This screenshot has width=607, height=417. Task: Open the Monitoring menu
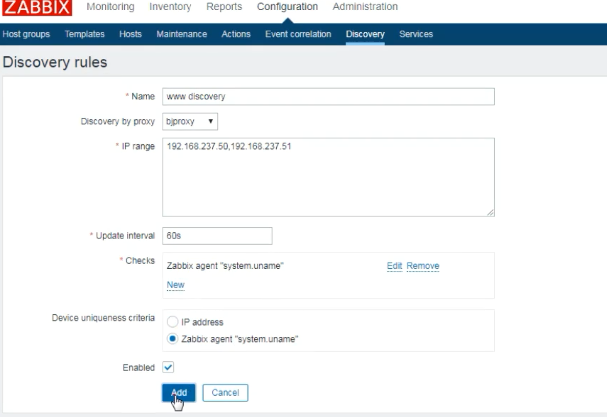[x=110, y=7]
